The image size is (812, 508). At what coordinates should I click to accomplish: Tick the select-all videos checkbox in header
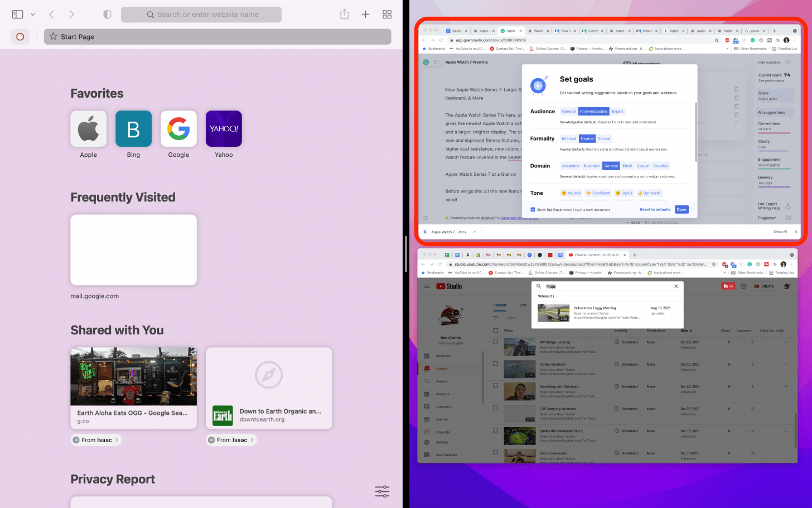[x=495, y=330]
